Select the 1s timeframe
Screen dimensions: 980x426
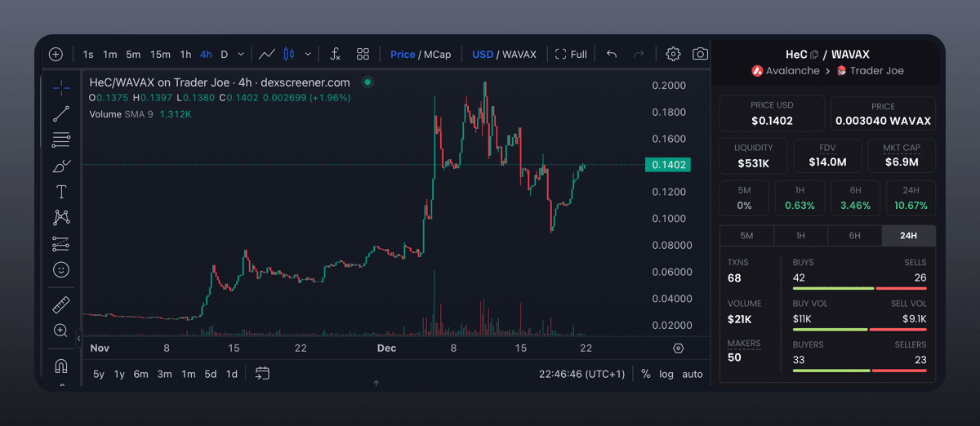88,55
